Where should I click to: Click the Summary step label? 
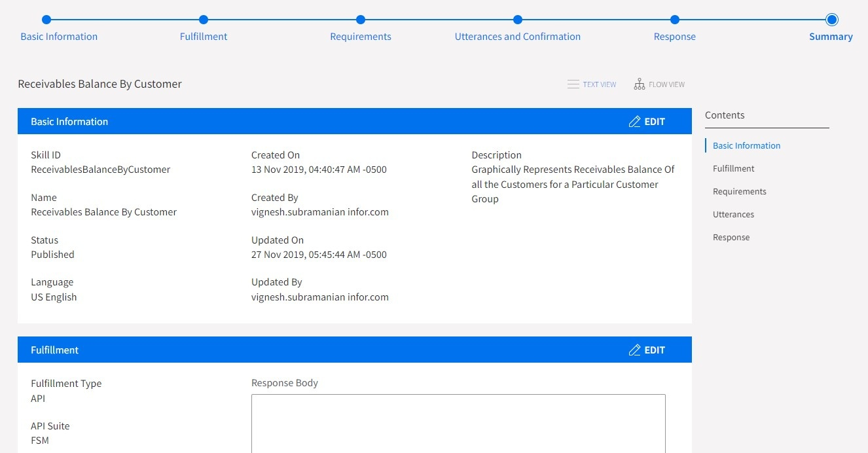tap(831, 37)
